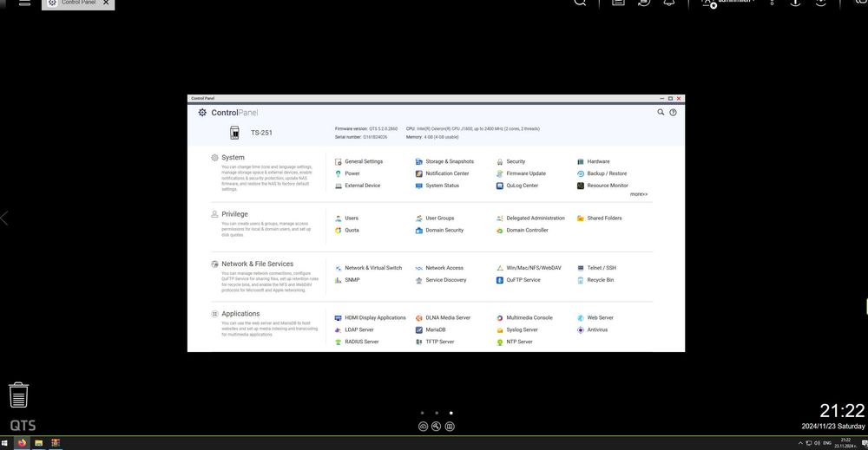
Task: Go to third desktop page dot
Action: (451, 413)
